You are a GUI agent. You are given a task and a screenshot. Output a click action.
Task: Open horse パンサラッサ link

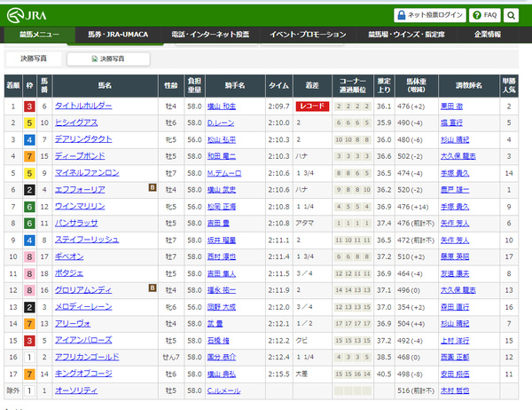pyautogui.click(x=76, y=223)
